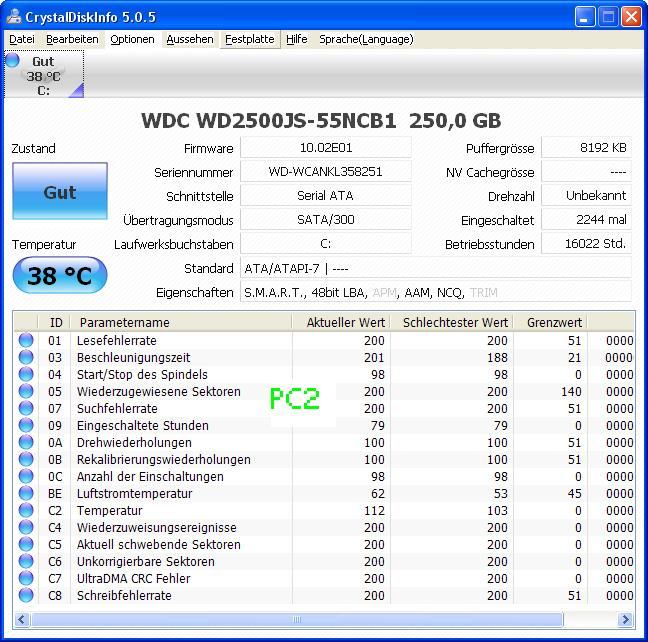Click the Seriennummer field WD-WCANKL358251
Image resolution: width=648 pixels, height=642 pixels.
[x=326, y=172]
